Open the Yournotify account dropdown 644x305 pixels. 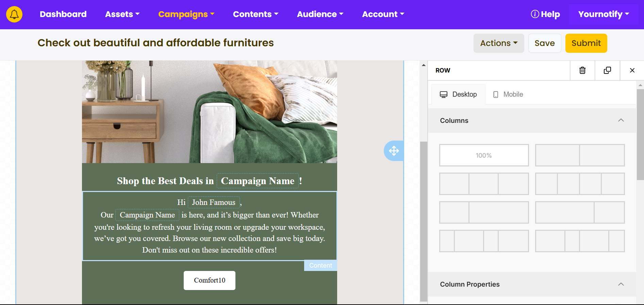(604, 14)
